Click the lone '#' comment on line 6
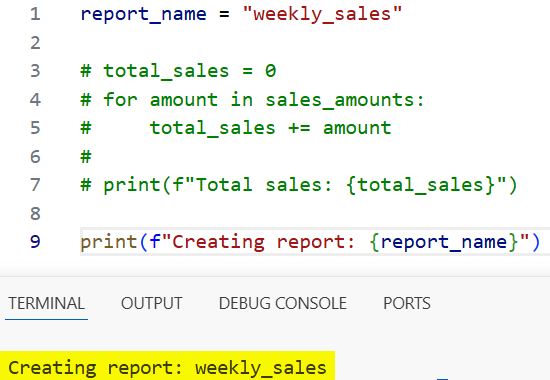 pos(86,156)
